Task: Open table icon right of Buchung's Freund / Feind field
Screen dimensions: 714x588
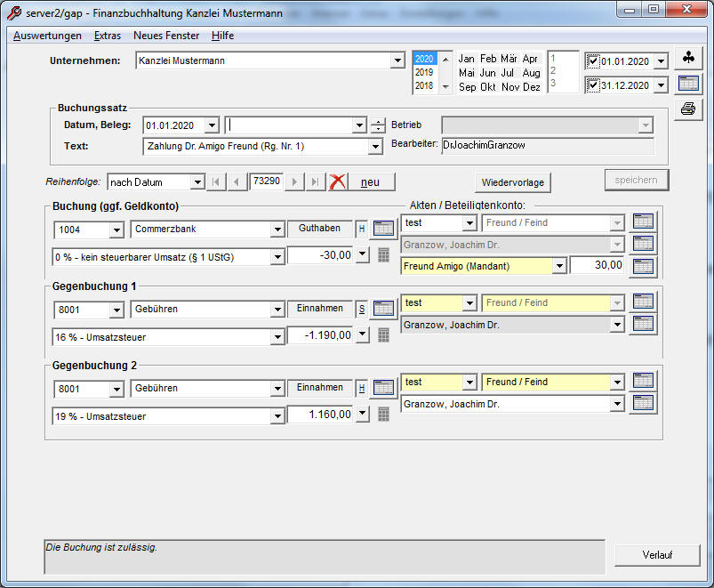Action: [x=643, y=222]
